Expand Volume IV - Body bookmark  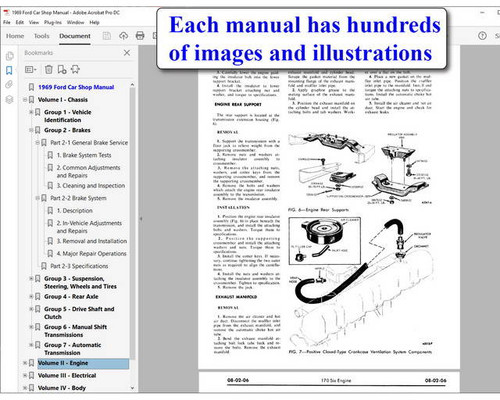tap(25, 388)
